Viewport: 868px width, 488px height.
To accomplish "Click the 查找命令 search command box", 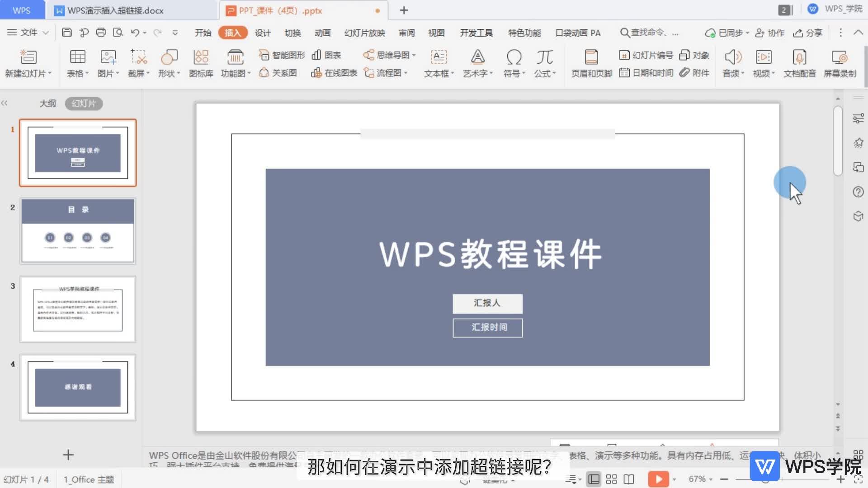I will 649,33.
